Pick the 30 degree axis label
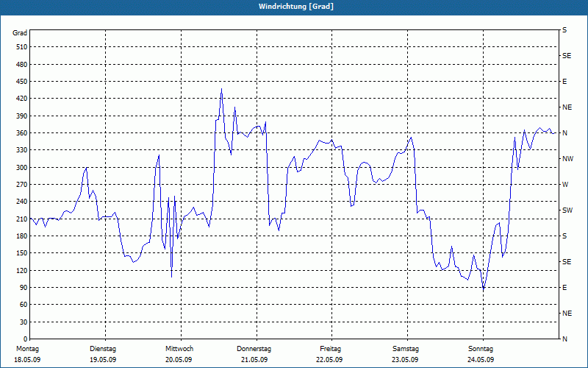Viewport: 588px width, 368px height. coord(24,322)
